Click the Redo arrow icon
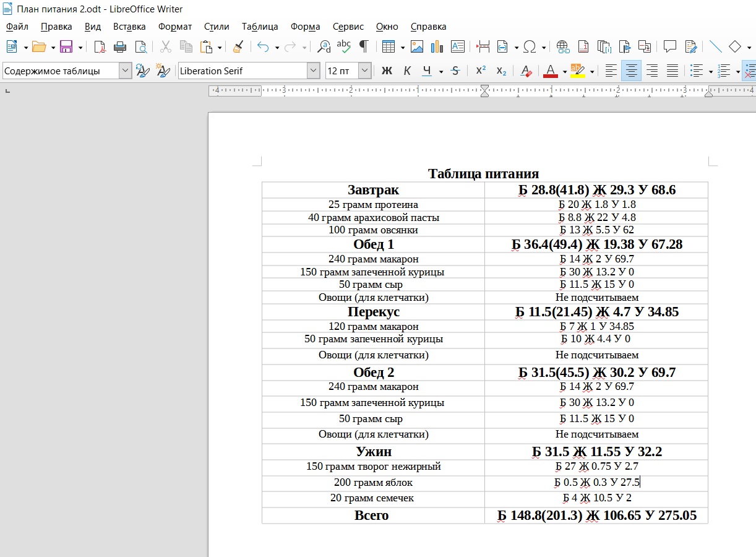This screenshot has width=756, height=557. [x=290, y=46]
